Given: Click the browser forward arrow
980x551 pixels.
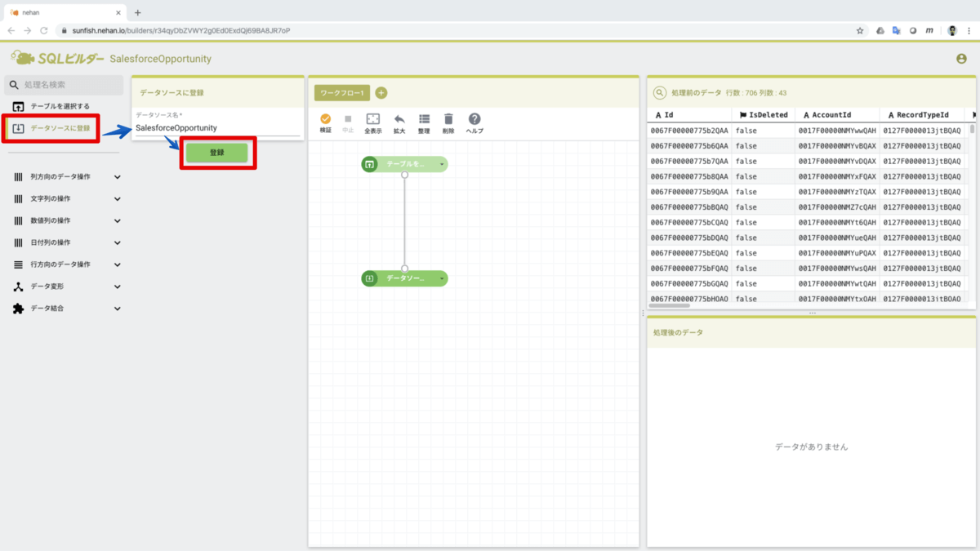Looking at the screenshot, I should pos(28,30).
